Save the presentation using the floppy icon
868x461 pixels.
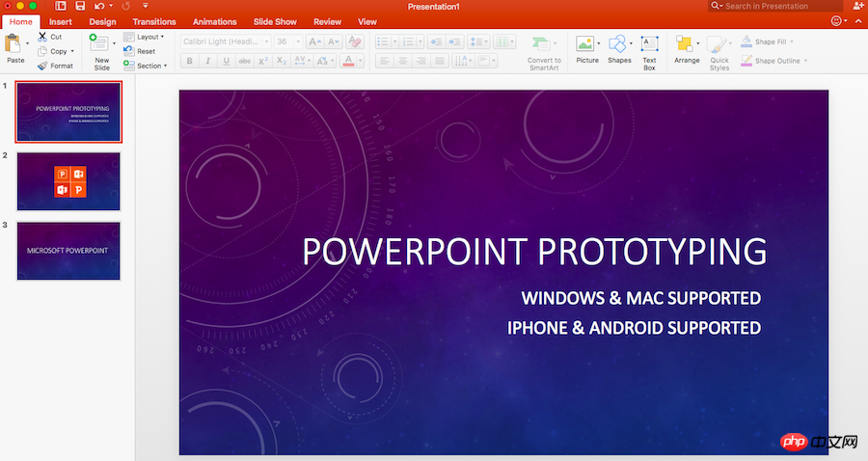80,6
